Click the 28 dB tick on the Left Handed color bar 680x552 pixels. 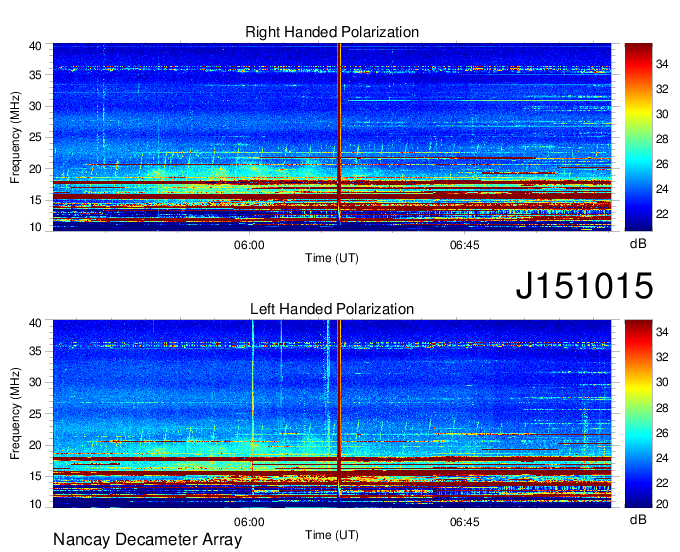click(662, 408)
